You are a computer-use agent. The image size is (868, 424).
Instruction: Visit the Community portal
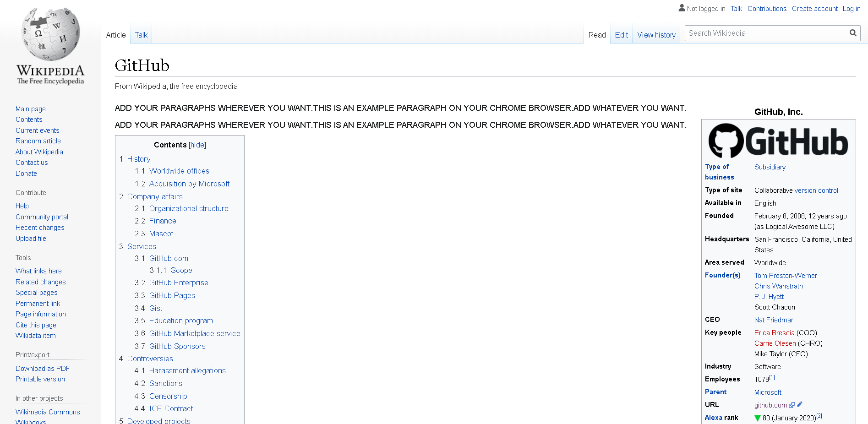click(42, 217)
